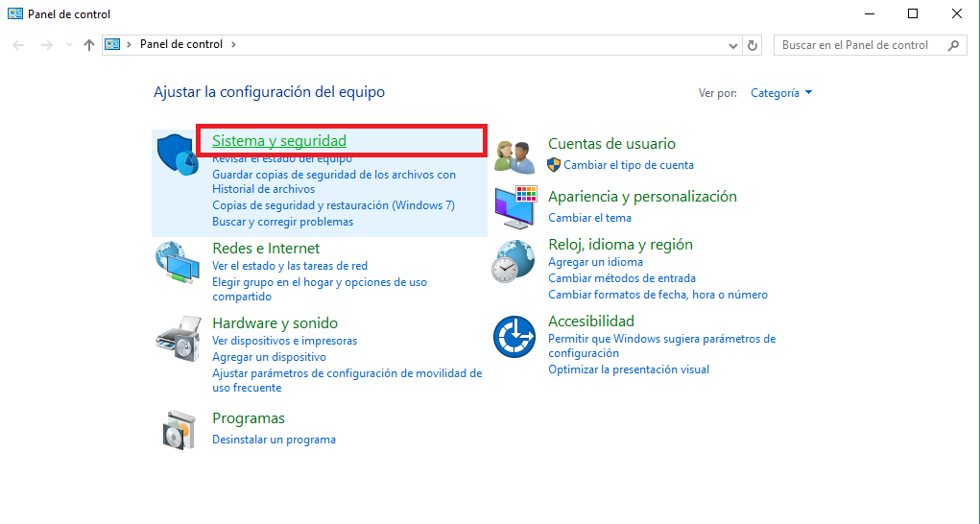Viewport: 980px width, 524px height.
Task: Open the Redes e Internet globe icon
Action: [178, 263]
